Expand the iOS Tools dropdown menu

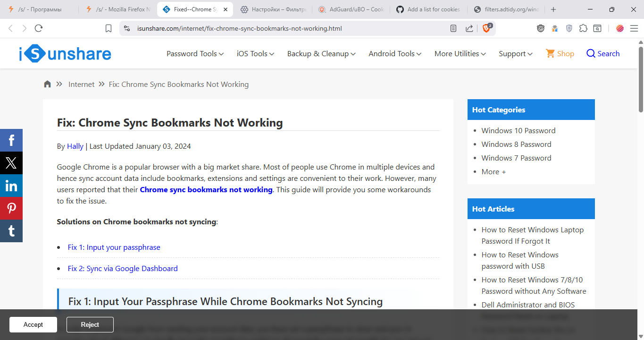click(x=255, y=54)
